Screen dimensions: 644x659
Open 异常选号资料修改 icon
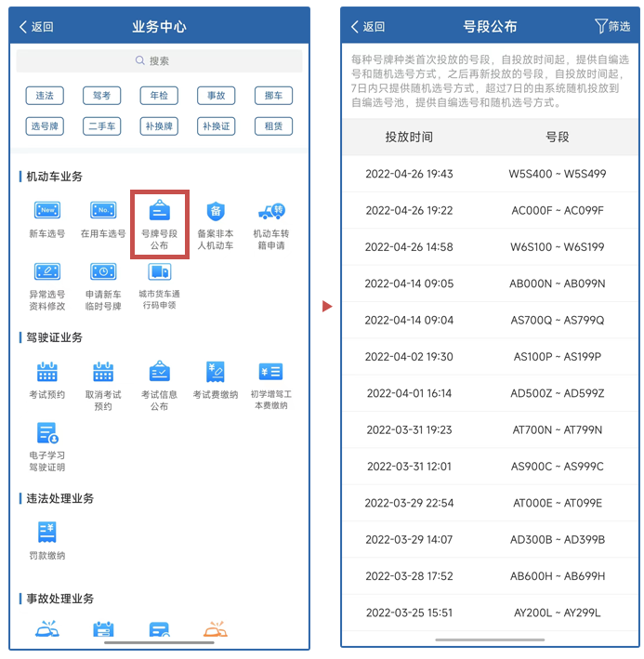click(x=47, y=271)
